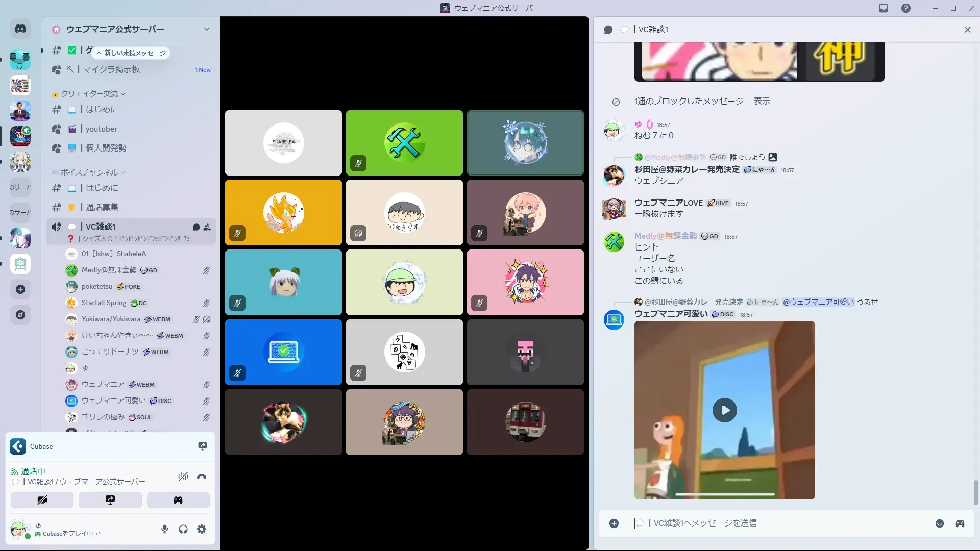980x551 pixels.
Task: Open the 通話募集 channel
Action: click(102, 207)
